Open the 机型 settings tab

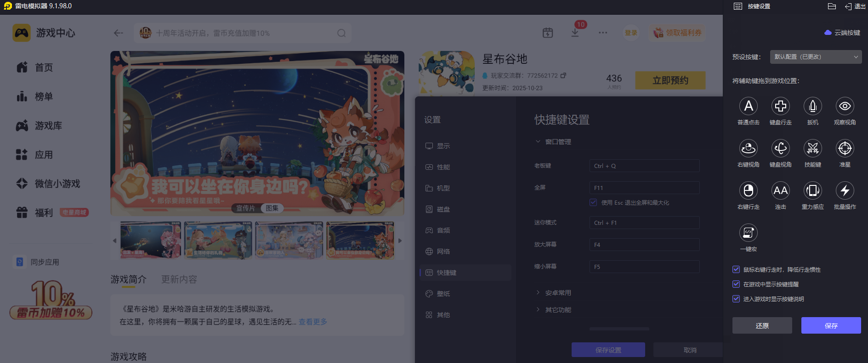tap(465, 188)
